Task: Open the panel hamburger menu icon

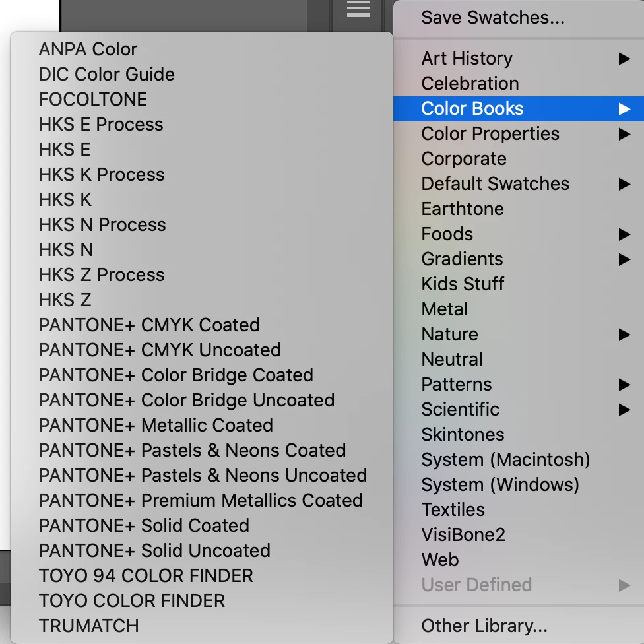Action: [x=358, y=9]
